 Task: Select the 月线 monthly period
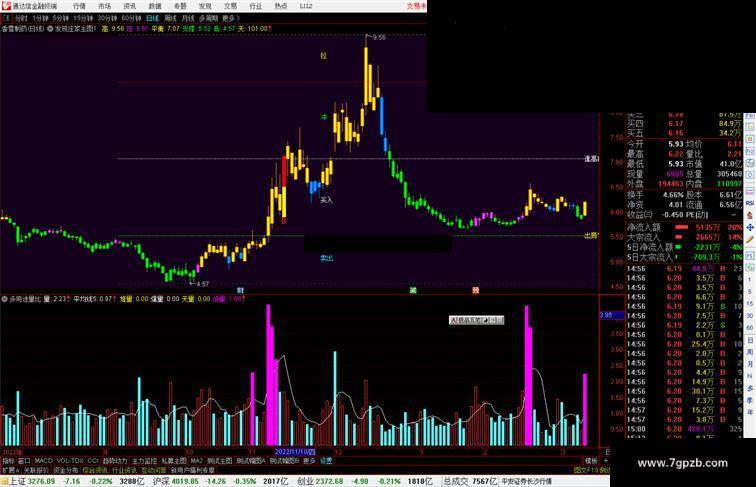[x=188, y=18]
